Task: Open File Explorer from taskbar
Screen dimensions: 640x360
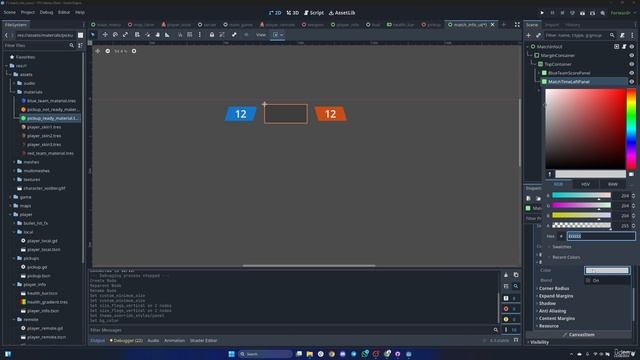Action: coord(310,354)
